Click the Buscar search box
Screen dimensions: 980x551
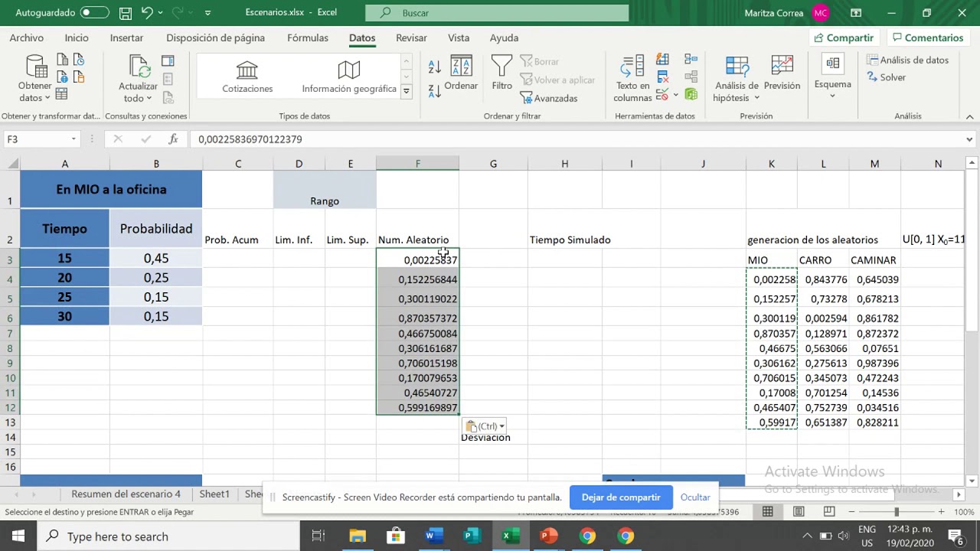point(497,13)
